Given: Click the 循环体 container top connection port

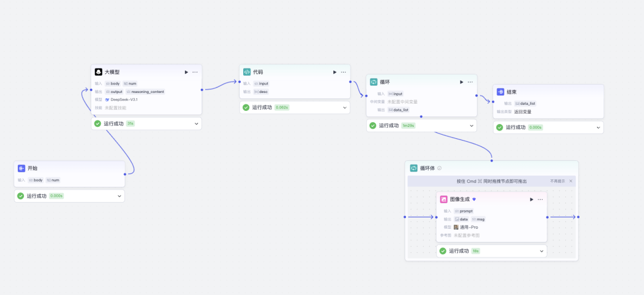Looking at the screenshot, I should click(x=491, y=161).
